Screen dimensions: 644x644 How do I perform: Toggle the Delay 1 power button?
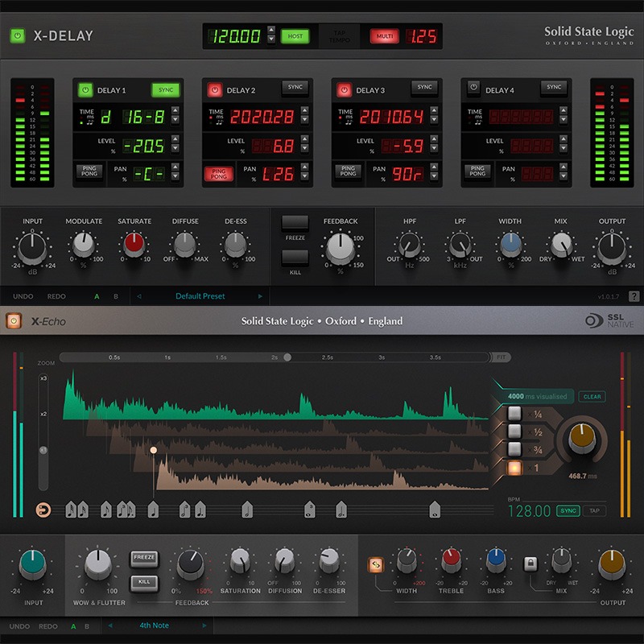point(85,90)
